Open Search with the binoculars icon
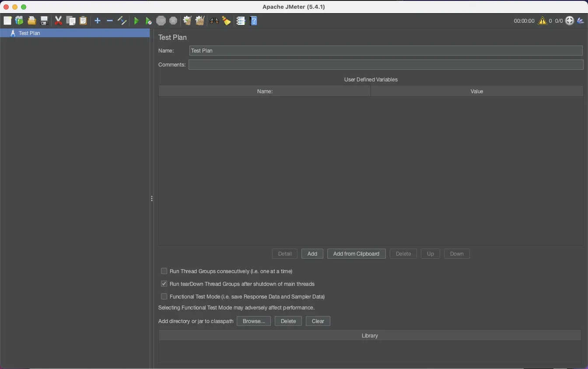Viewport: 588px width, 369px height. pyautogui.click(x=214, y=21)
